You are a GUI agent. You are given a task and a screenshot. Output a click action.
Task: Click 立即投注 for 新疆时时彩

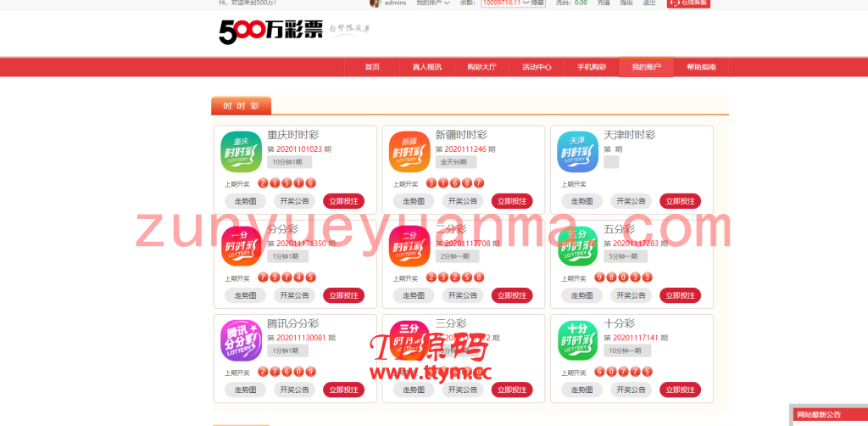point(512,201)
